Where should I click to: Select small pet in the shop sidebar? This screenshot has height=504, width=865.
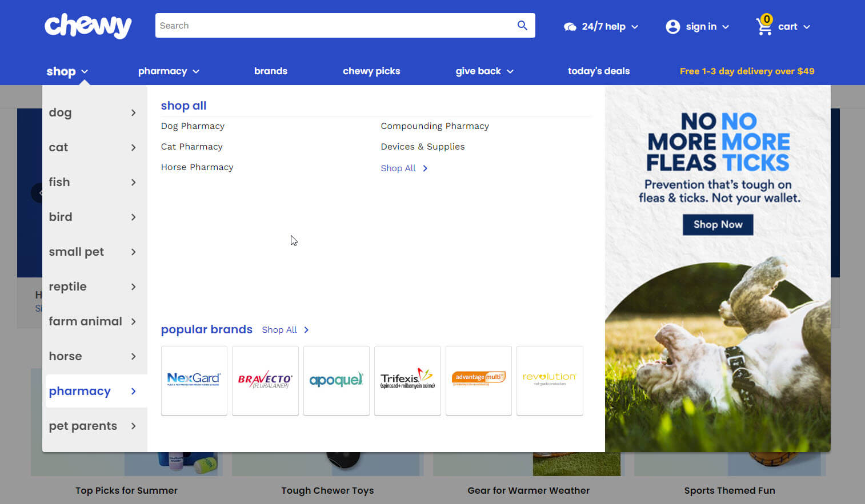point(77,252)
